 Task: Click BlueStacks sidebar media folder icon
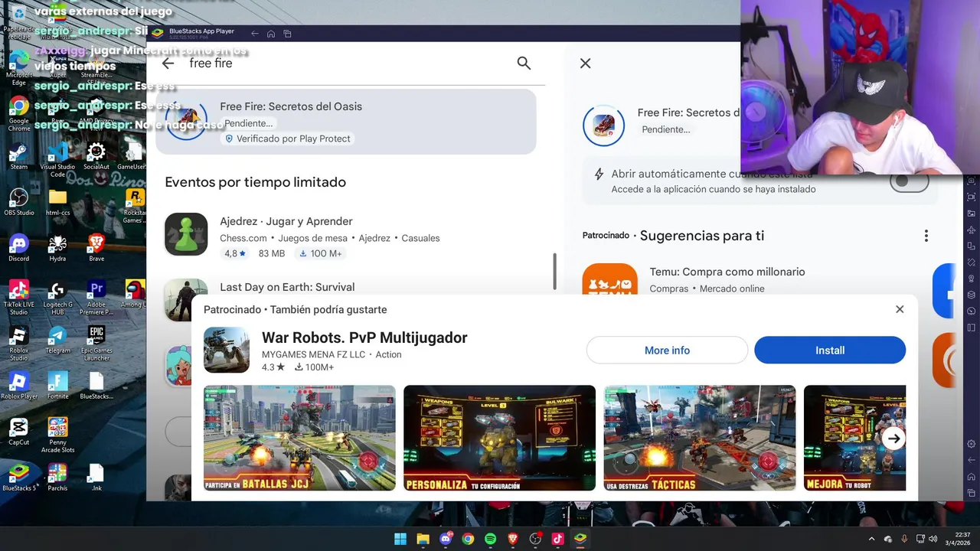971,214
